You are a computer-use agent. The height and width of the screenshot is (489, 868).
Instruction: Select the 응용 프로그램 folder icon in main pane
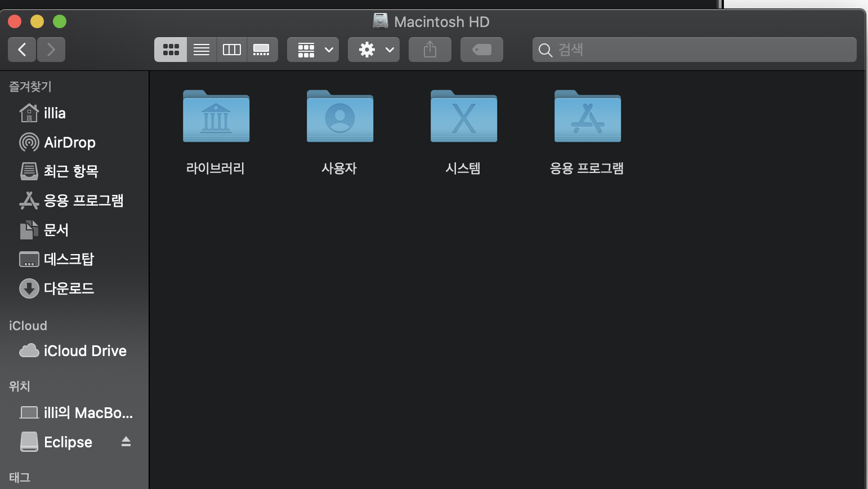pyautogui.click(x=588, y=116)
